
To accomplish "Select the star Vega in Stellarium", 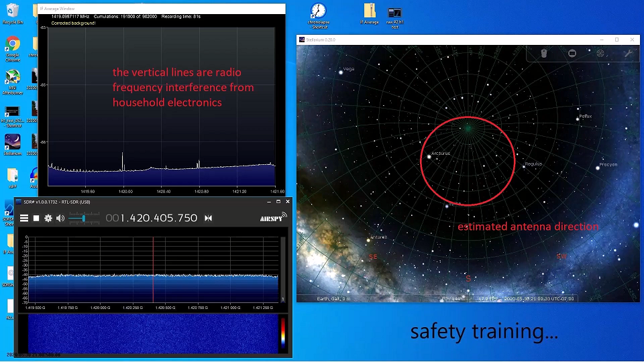I will pyautogui.click(x=342, y=68).
